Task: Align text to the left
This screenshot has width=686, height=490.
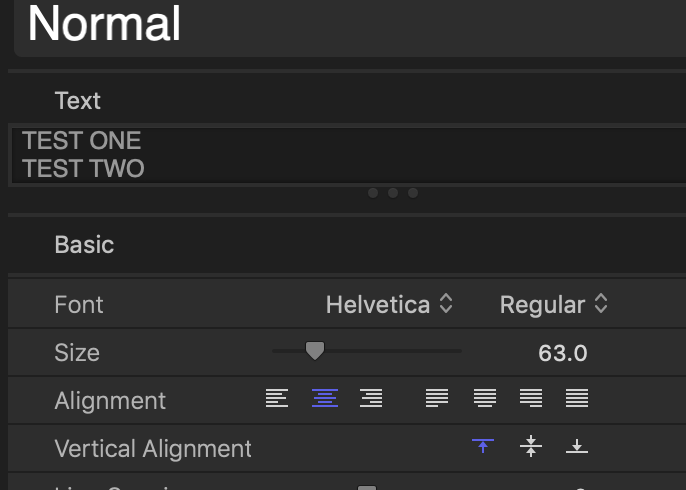Action: coord(277,399)
